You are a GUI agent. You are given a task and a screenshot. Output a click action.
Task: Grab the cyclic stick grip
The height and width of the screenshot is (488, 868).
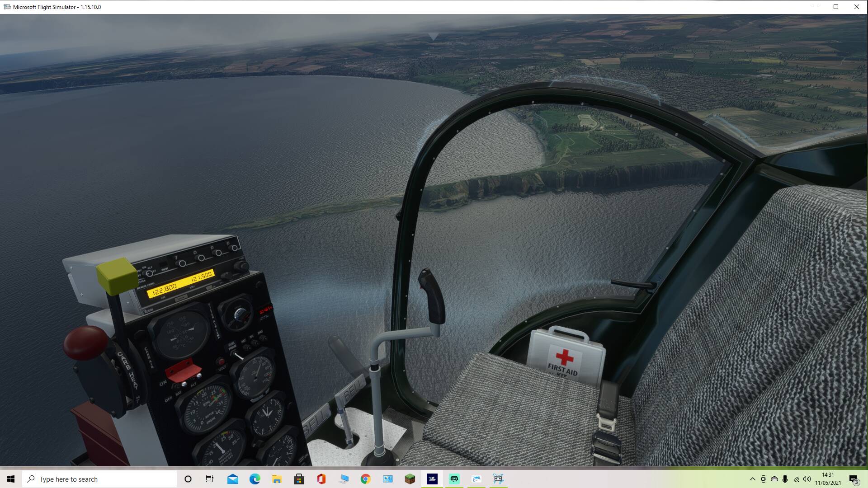click(432, 297)
